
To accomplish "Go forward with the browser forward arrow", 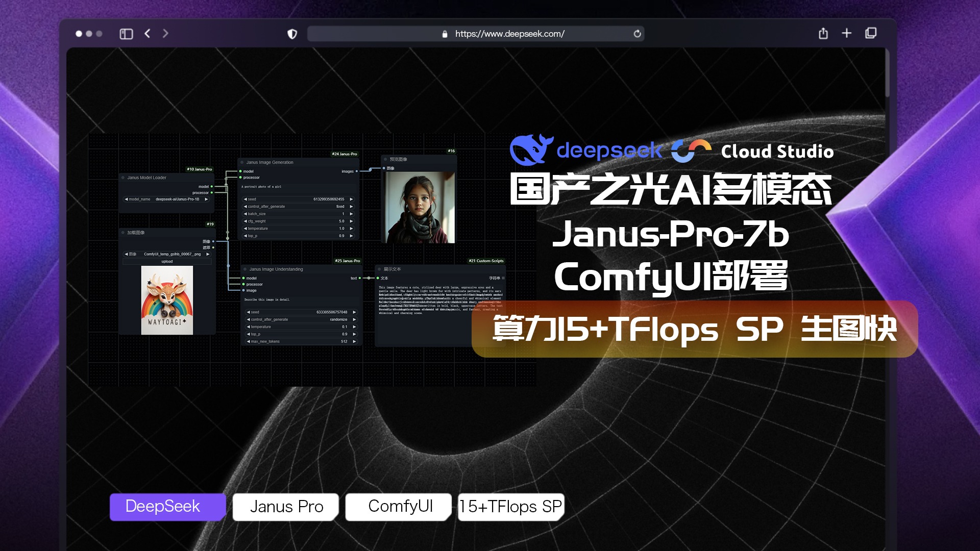I will pos(165,33).
